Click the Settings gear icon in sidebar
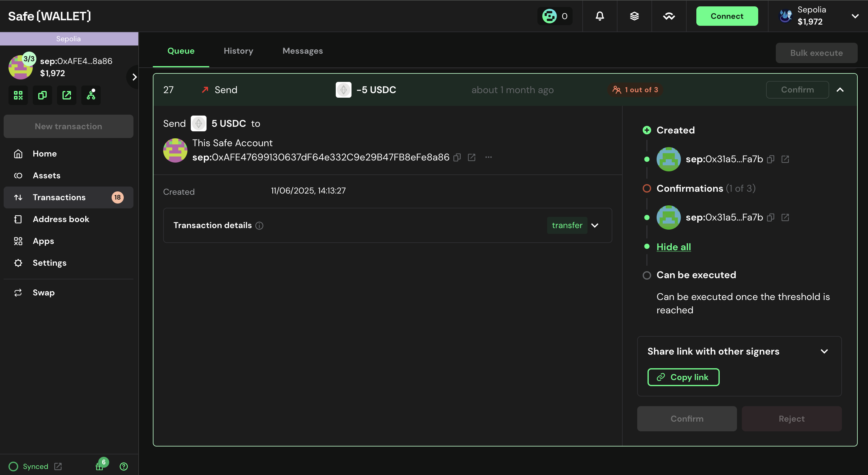868x475 pixels. point(18,263)
